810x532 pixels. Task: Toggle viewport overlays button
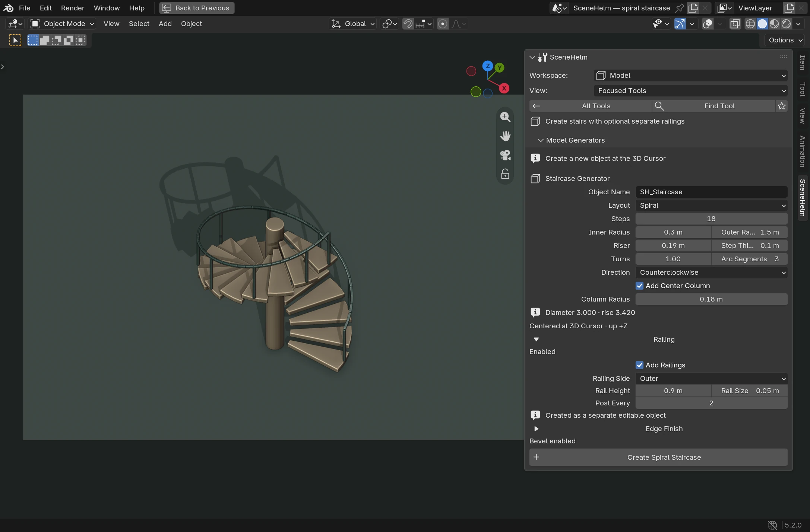tap(707, 24)
